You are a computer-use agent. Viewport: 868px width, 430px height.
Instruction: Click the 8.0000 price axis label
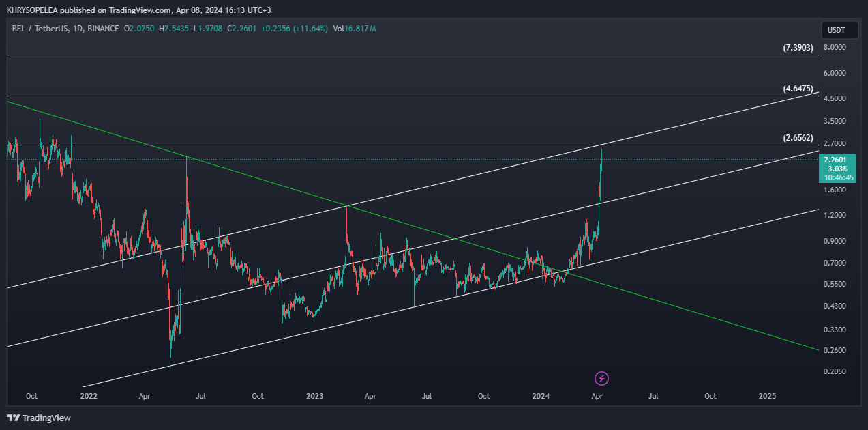coord(835,47)
